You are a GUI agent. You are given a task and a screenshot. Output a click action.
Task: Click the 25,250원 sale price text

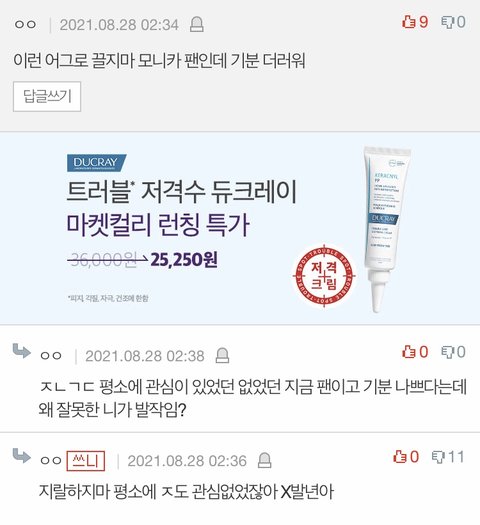tap(184, 259)
